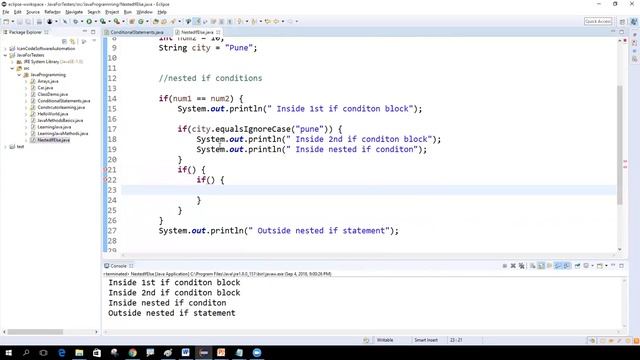Click the Debug bug toolbar icon
Viewport: 640px width, 360px height.
point(75,21)
